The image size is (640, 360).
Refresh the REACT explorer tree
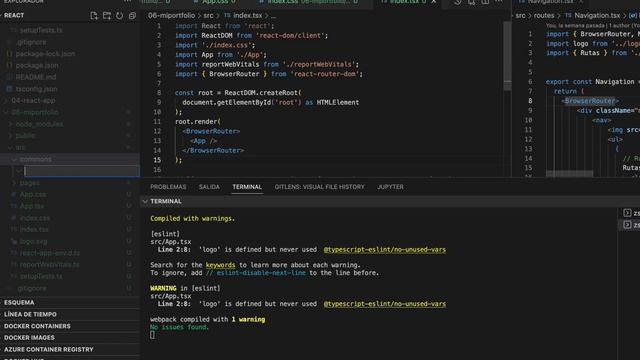tap(119, 16)
